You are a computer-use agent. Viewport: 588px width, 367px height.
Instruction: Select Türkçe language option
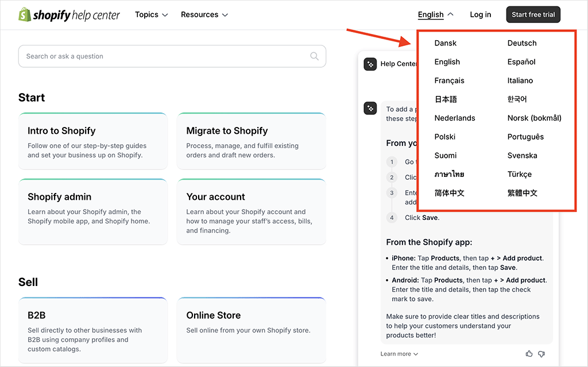519,175
